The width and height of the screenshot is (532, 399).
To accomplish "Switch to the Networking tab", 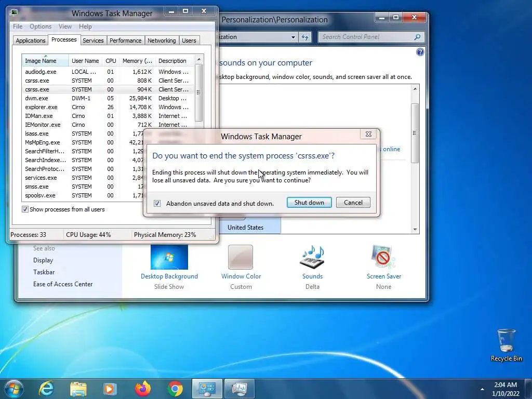I will click(162, 41).
